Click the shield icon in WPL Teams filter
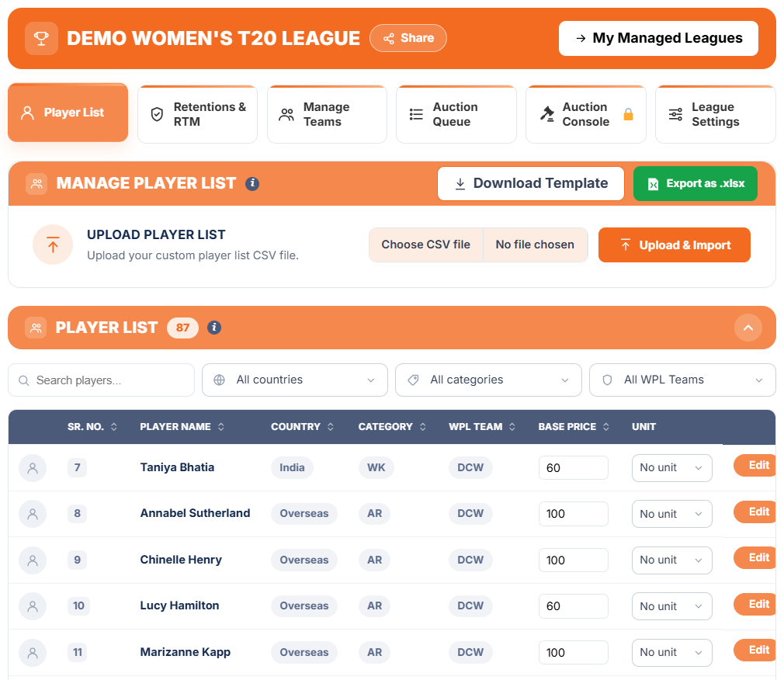Screen dimensions: 784x680 tap(607, 380)
